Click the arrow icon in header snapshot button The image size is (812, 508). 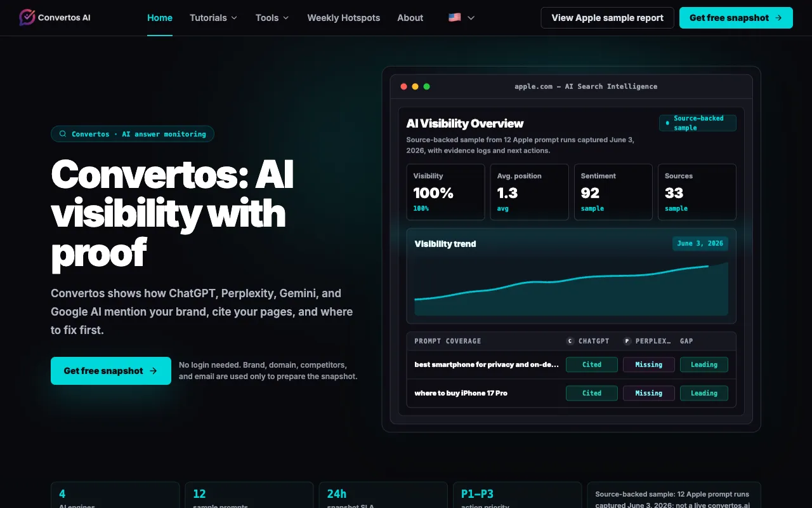(x=778, y=18)
